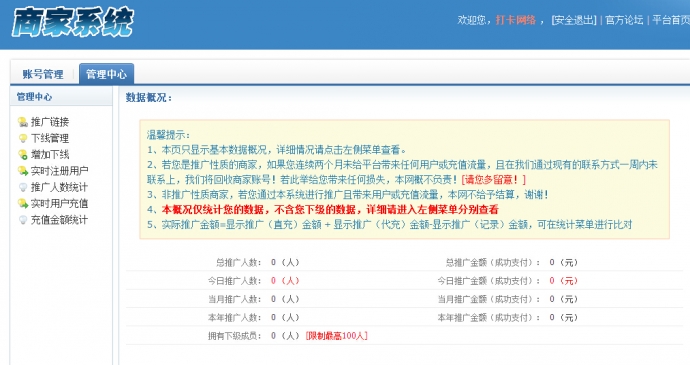Click the 今日推广金额（成功支付） label

pos(489,281)
